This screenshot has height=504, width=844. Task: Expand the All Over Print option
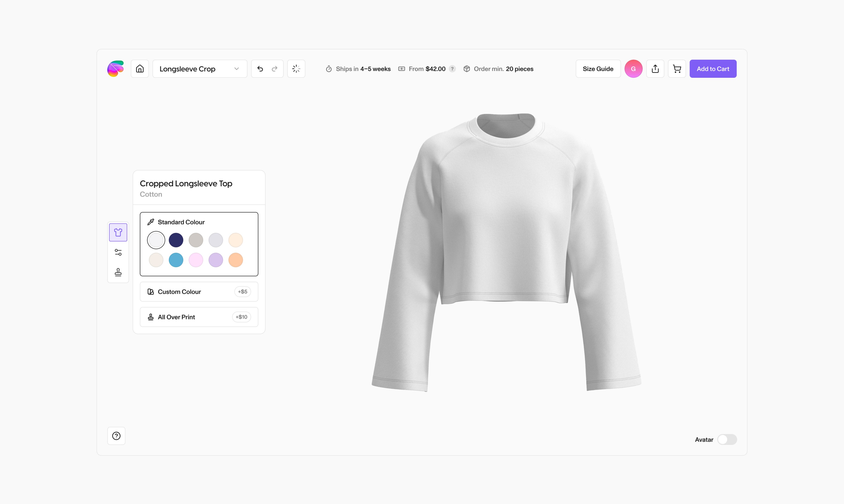tap(199, 317)
